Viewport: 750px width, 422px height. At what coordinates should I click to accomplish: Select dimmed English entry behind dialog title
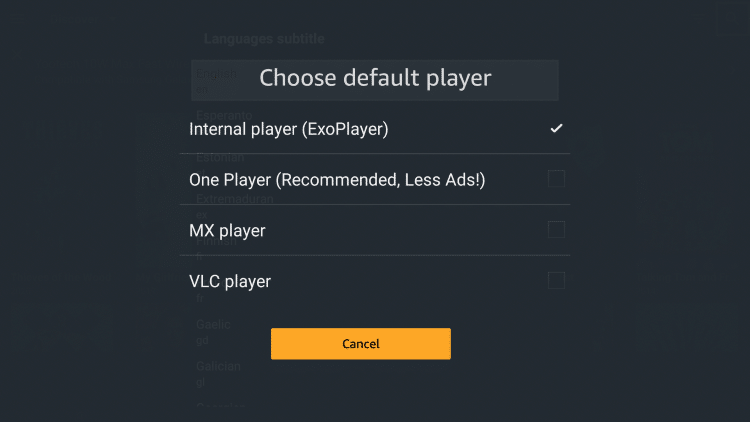[x=216, y=74]
